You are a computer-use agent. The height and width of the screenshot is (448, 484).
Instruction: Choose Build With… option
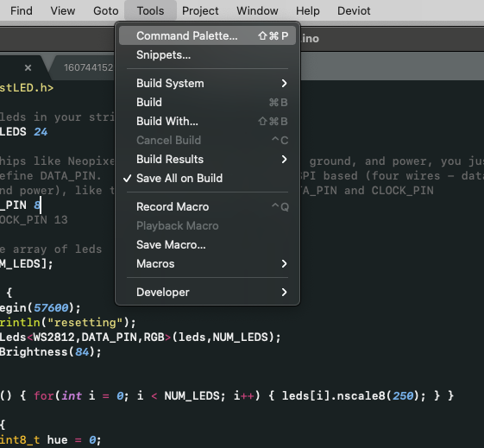click(207, 122)
